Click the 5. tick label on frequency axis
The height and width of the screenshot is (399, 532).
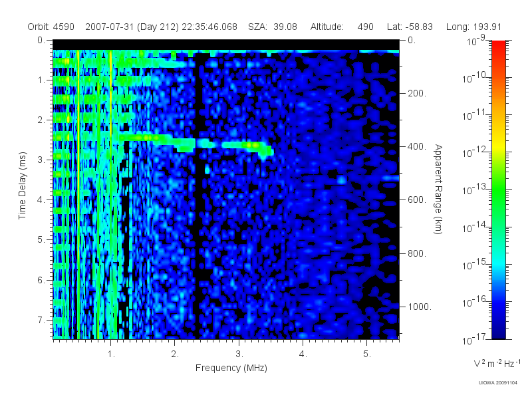[367, 354]
